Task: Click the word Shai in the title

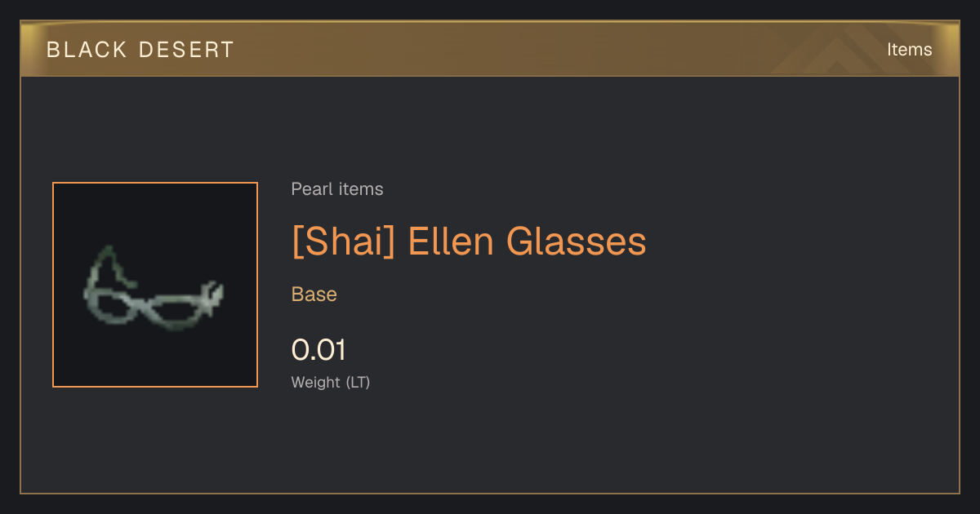Action: (343, 241)
